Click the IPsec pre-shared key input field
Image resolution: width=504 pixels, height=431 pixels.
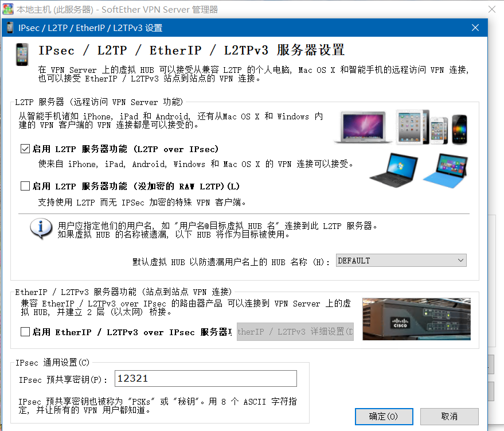coord(206,378)
